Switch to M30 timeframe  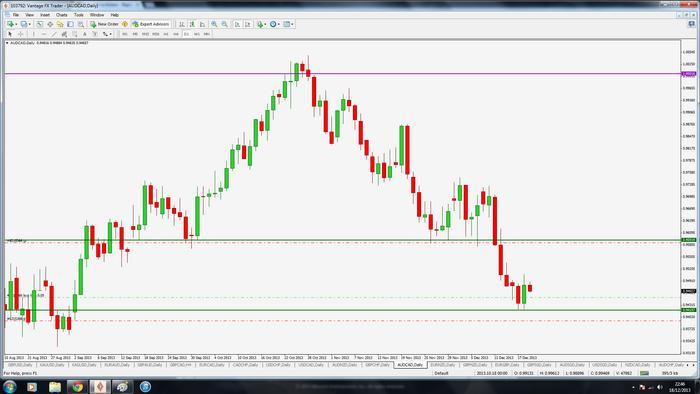click(x=155, y=34)
